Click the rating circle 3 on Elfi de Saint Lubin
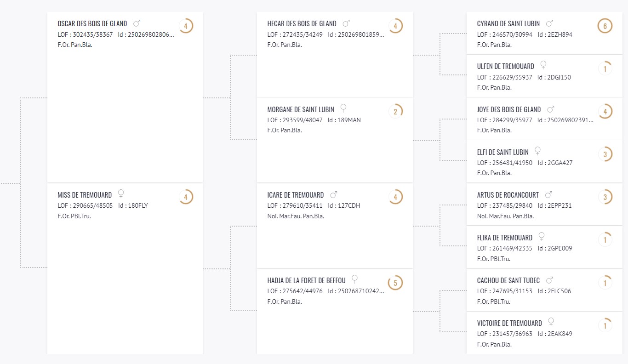 [605, 154]
